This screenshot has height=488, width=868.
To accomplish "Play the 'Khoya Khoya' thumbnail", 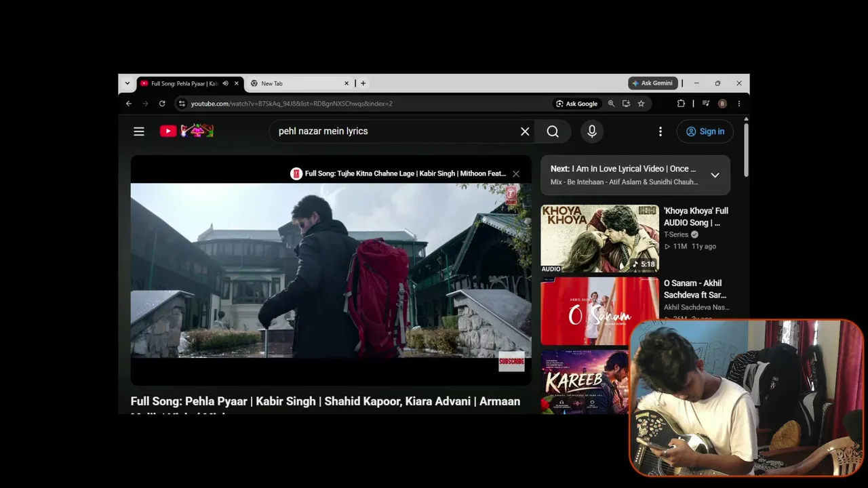I will pos(599,239).
